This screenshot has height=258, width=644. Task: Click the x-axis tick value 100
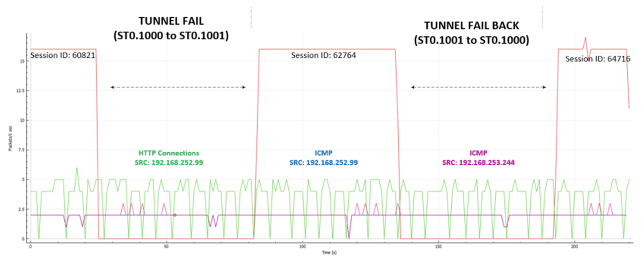click(x=302, y=246)
